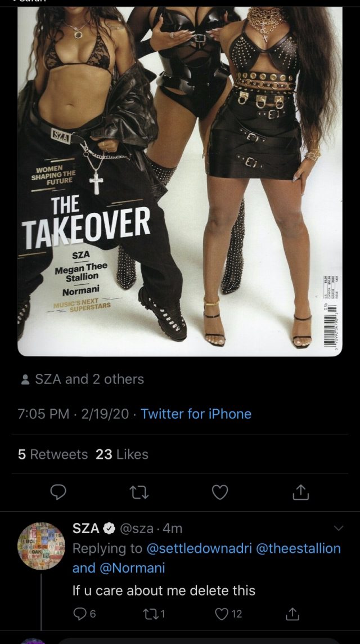Tap the verified badge beside SZA
The height and width of the screenshot is (644, 360).
[109, 529]
